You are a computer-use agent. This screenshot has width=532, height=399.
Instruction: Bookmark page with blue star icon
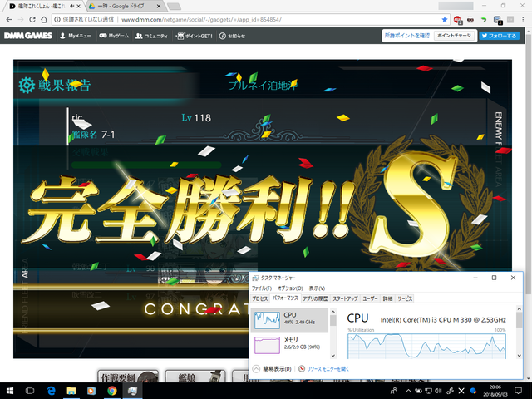[x=445, y=20]
